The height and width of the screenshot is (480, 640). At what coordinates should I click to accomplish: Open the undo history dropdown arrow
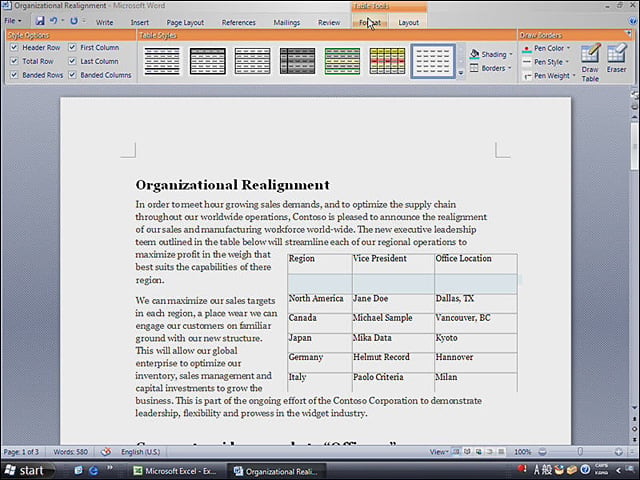tap(62, 21)
